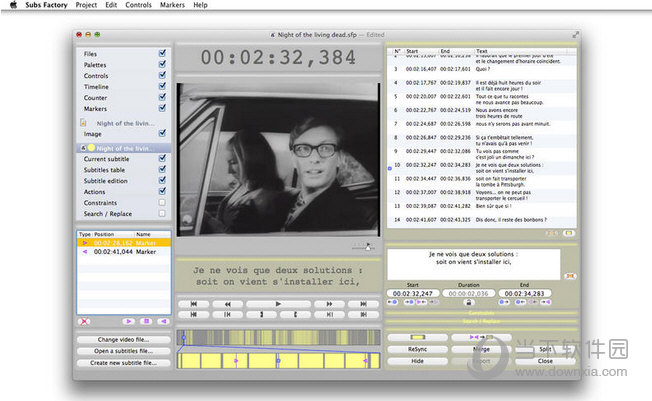Image resolution: width=652 pixels, height=401 pixels.
Task: Click the Change video file... button
Action: (x=122, y=340)
